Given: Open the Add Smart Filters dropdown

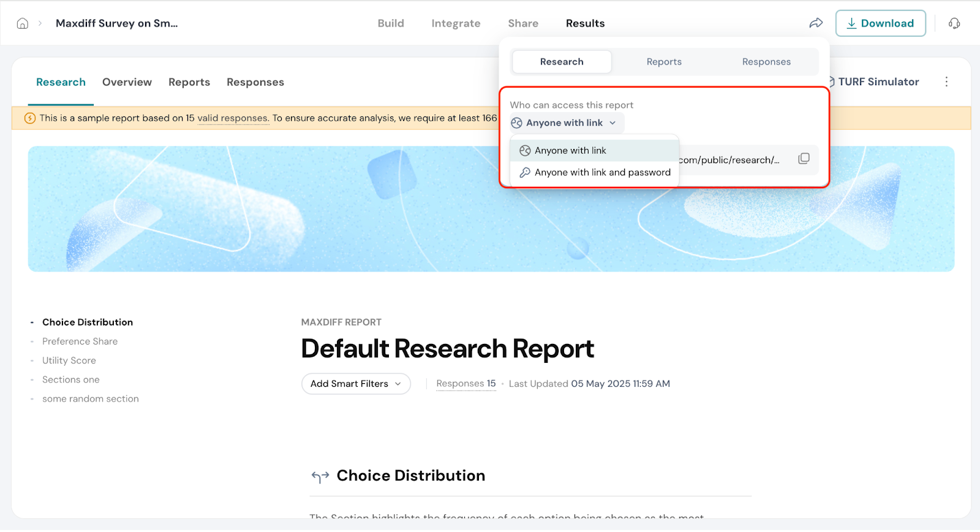Looking at the screenshot, I should point(356,384).
